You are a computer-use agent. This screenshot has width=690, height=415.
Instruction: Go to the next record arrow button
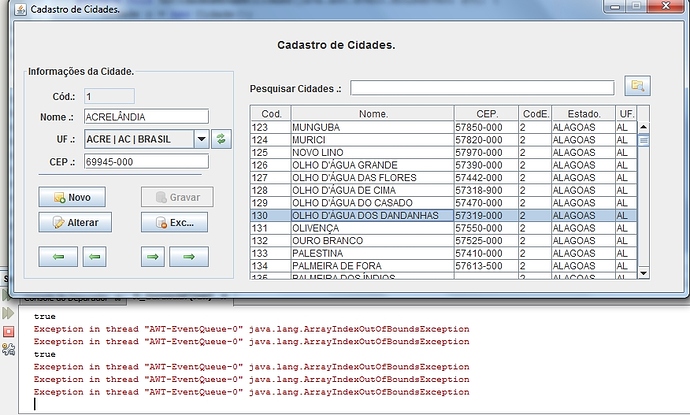152,257
